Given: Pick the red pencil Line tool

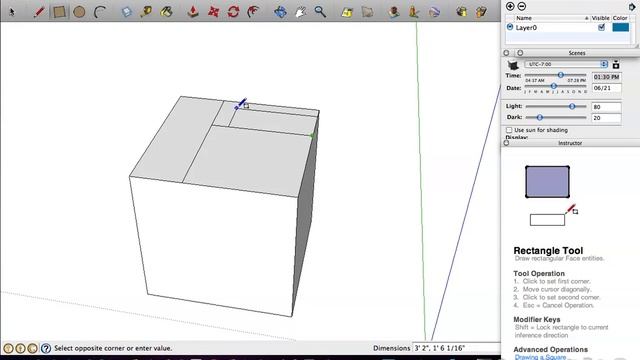Looking at the screenshot, I should tap(39, 11).
